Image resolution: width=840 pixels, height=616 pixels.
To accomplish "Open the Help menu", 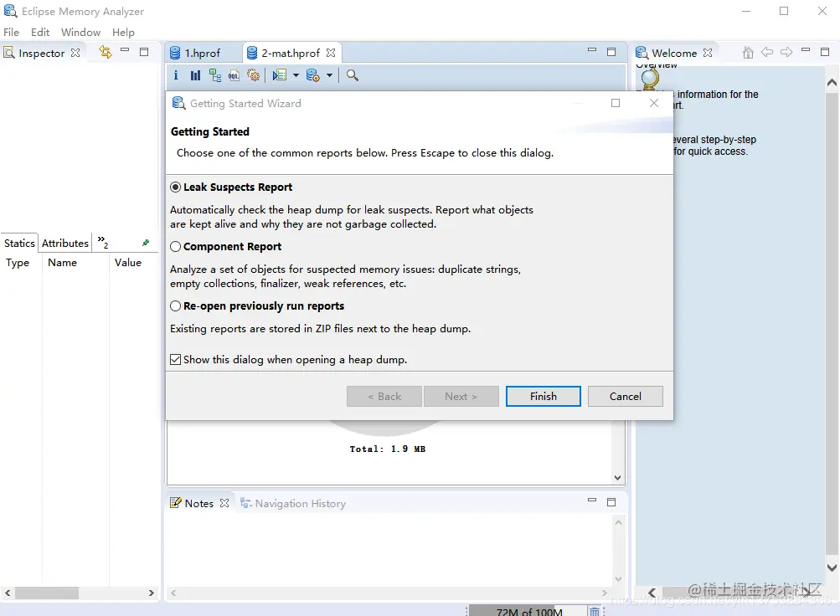I will click(x=123, y=32).
